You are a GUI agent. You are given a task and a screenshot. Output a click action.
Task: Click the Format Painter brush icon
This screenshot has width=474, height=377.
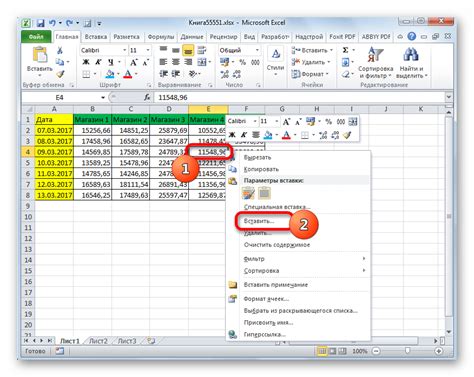coord(60,74)
